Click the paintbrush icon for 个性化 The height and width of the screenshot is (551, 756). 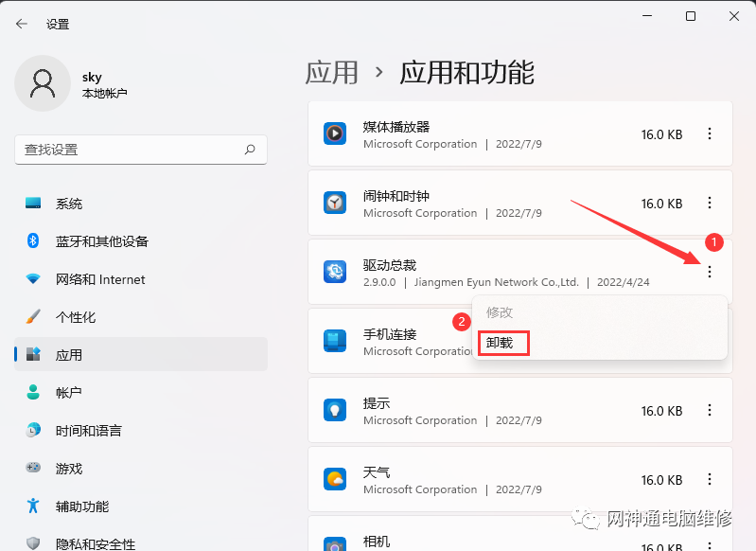tap(33, 316)
